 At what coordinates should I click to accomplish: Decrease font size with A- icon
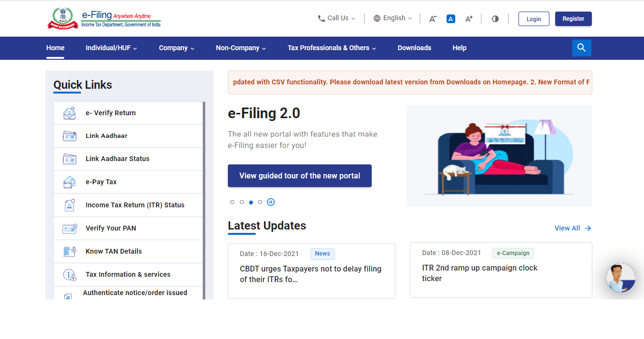[433, 19]
